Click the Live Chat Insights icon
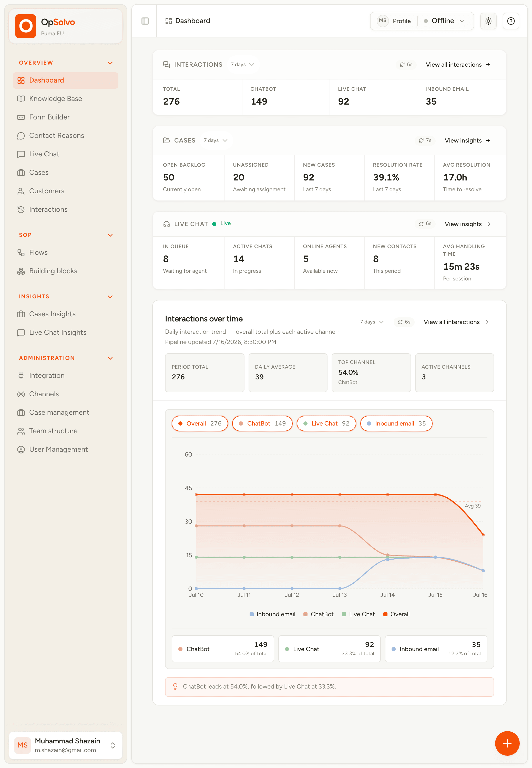 (x=21, y=333)
